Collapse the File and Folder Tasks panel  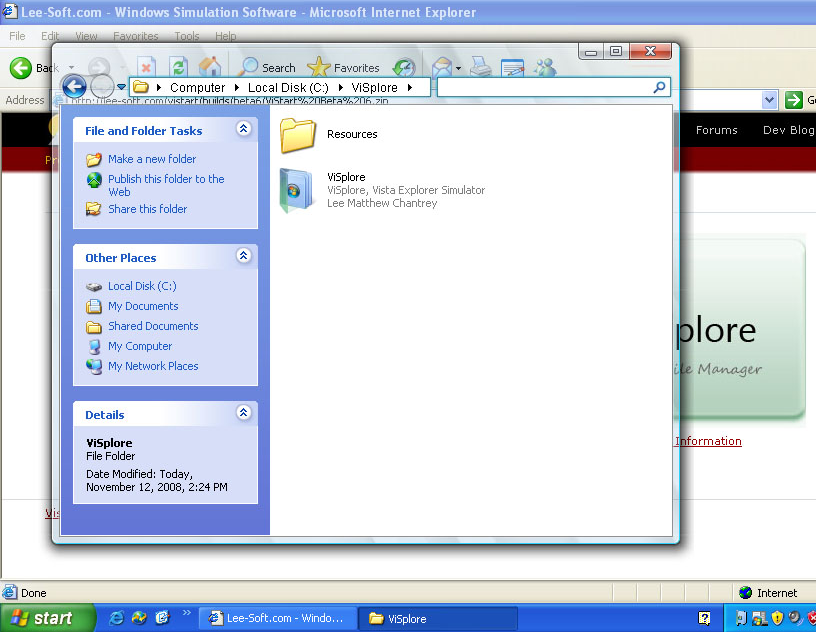click(x=244, y=129)
